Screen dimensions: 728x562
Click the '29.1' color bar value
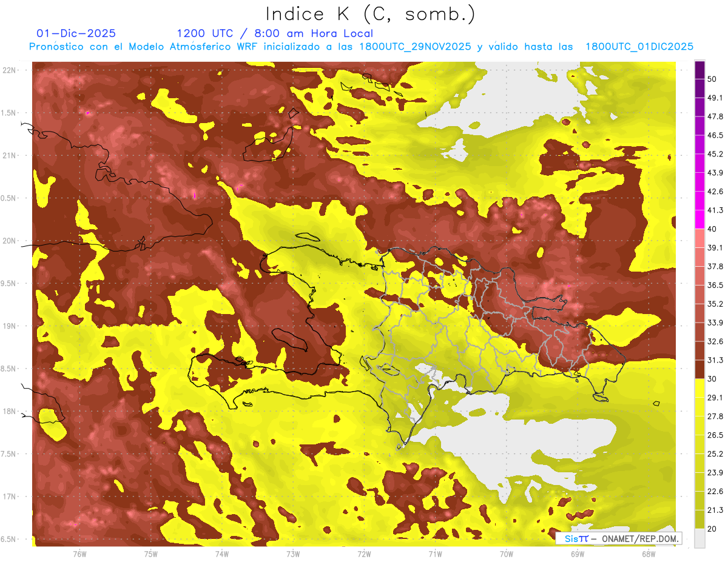pos(715,397)
